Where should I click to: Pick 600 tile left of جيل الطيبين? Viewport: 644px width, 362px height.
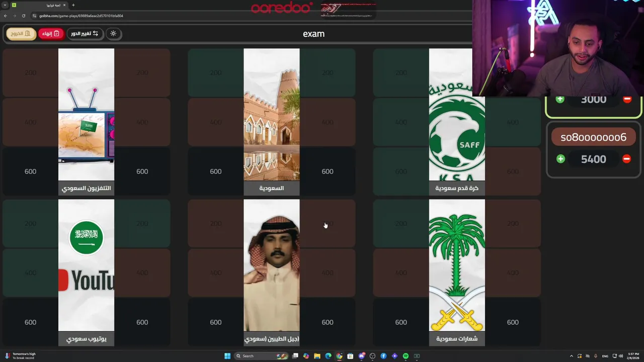click(x=215, y=322)
